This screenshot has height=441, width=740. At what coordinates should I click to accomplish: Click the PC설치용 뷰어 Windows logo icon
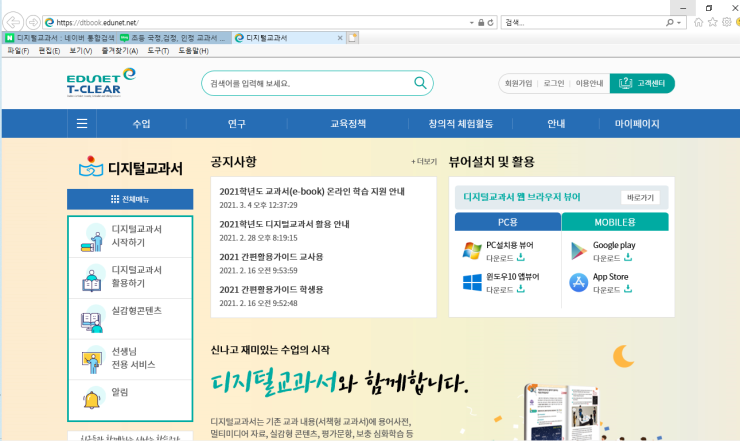pos(472,251)
